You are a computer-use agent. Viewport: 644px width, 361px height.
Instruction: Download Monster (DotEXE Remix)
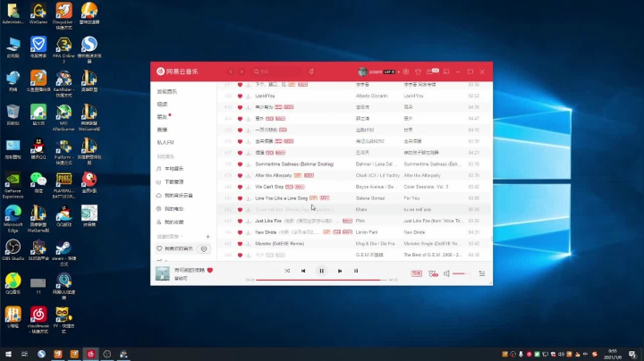coord(248,244)
